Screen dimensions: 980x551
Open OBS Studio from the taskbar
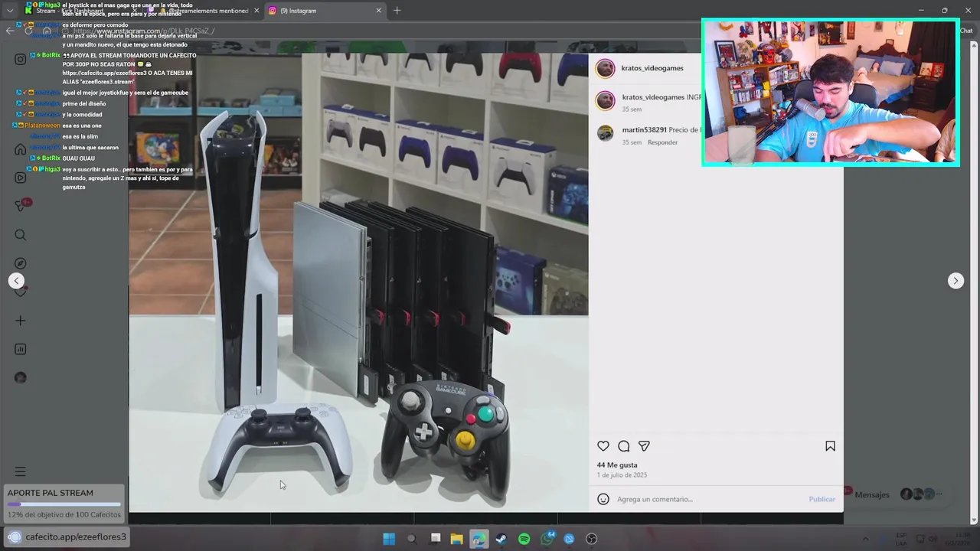pyautogui.click(x=591, y=539)
